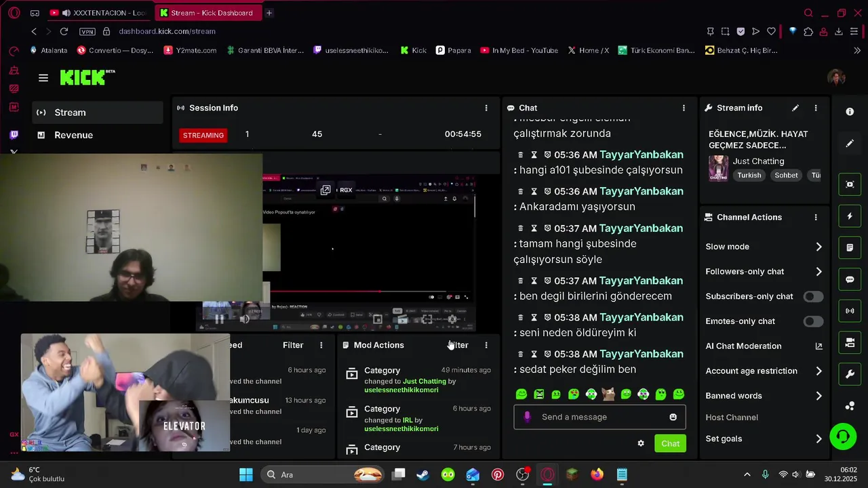Insert the cat emote from quick emotes

coord(608,394)
